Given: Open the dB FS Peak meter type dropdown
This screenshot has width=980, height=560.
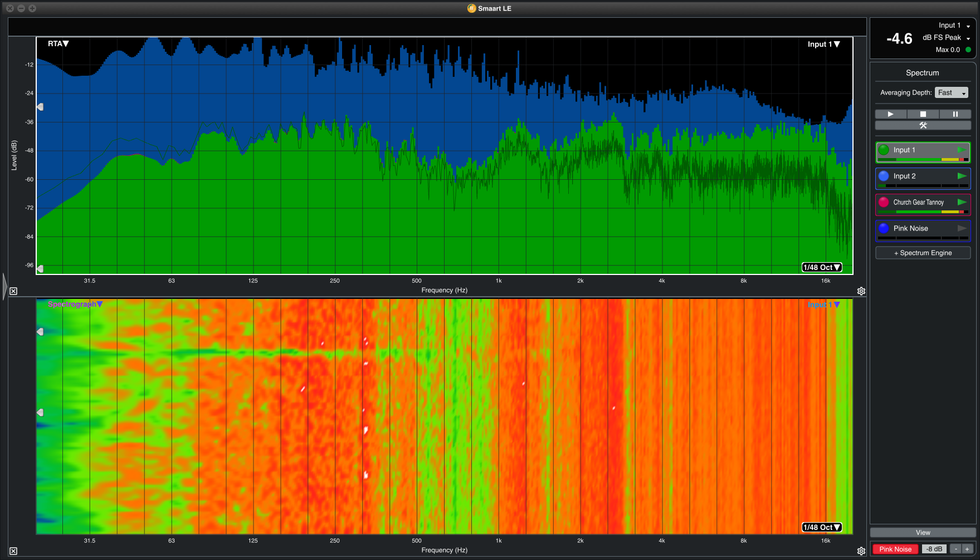Looking at the screenshot, I should (947, 38).
